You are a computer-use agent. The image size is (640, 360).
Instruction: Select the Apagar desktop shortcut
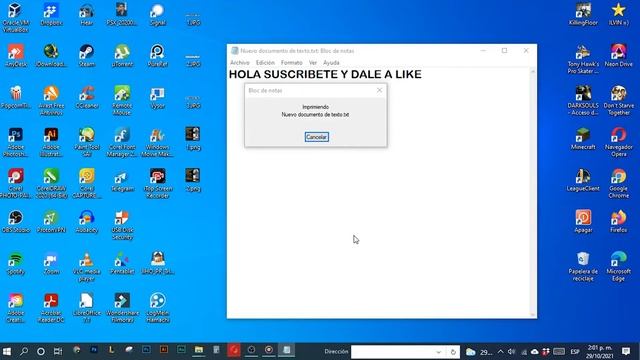click(x=583, y=222)
